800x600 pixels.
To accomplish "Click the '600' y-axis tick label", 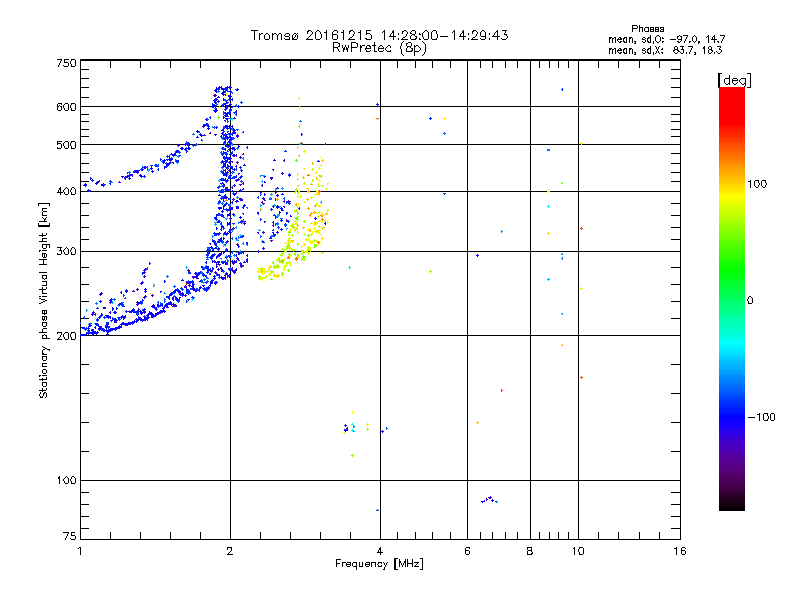I will coord(67,107).
